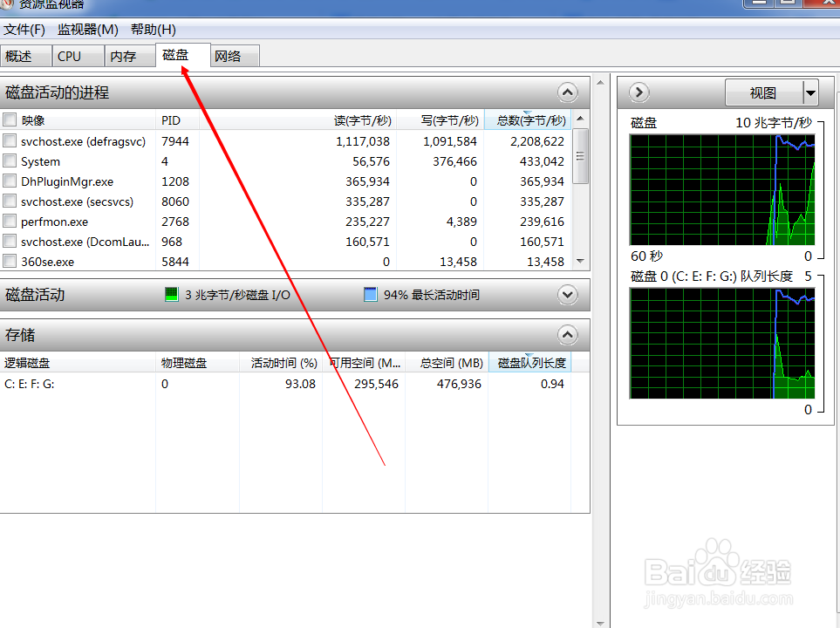Check the perfmon.exe checkbox
Image resolution: width=840 pixels, height=628 pixels.
pos(9,222)
